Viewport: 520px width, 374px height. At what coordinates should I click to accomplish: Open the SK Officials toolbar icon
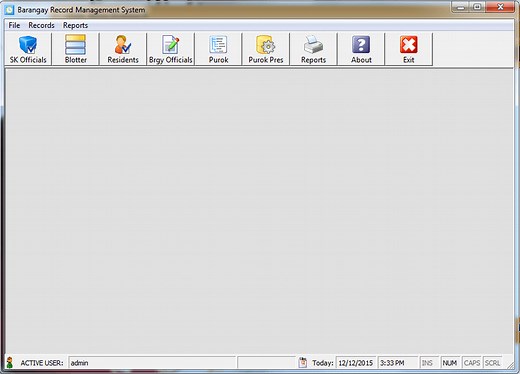click(x=28, y=49)
